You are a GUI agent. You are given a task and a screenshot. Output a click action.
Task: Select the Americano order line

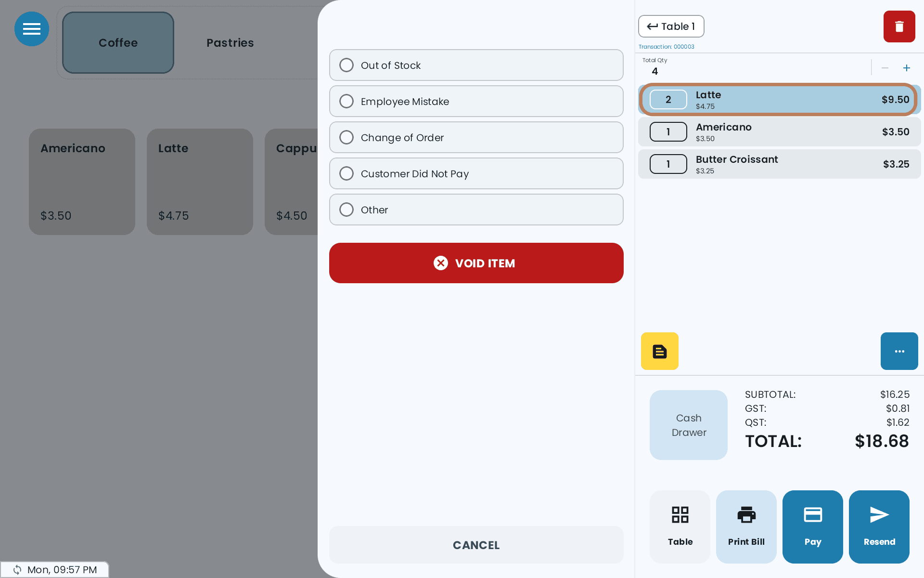[x=780, y=132]
